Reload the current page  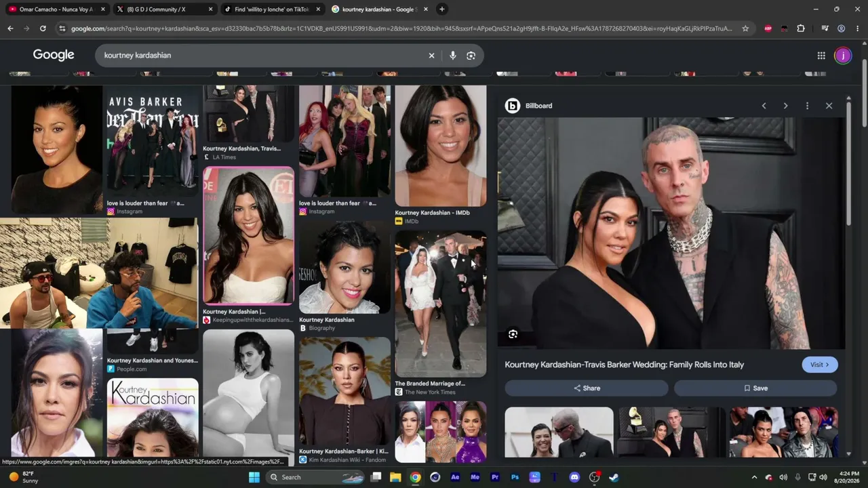(x=43, y=28)
